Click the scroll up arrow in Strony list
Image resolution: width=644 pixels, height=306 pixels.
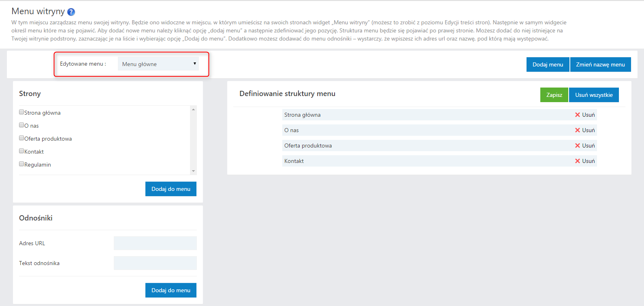pyautogui.click(x=193, y=109)
